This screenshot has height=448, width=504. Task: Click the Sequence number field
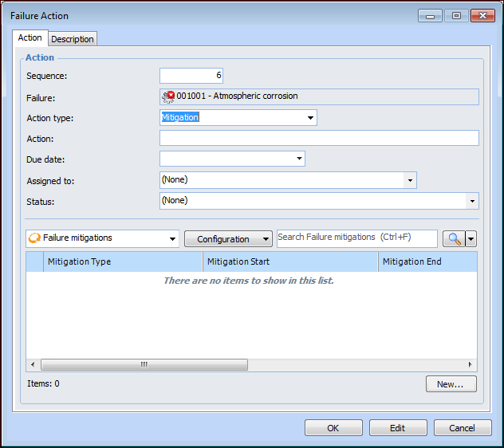tap(191, 76)
